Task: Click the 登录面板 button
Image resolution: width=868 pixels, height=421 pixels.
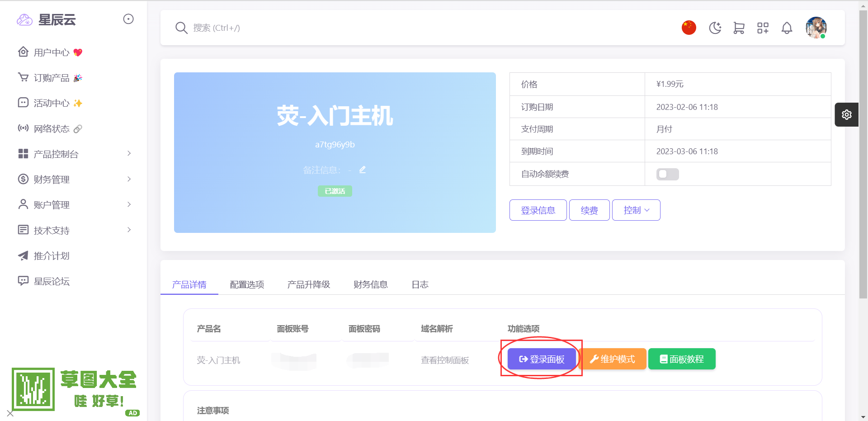Action: (x=542, y=359)
